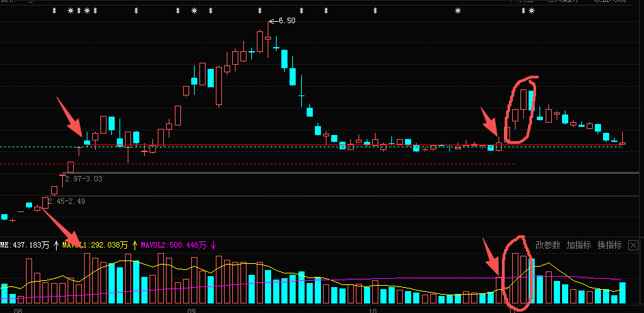Select the 2.45-2.49 gap label
This screenshot has width=644, height=313.
66,201
